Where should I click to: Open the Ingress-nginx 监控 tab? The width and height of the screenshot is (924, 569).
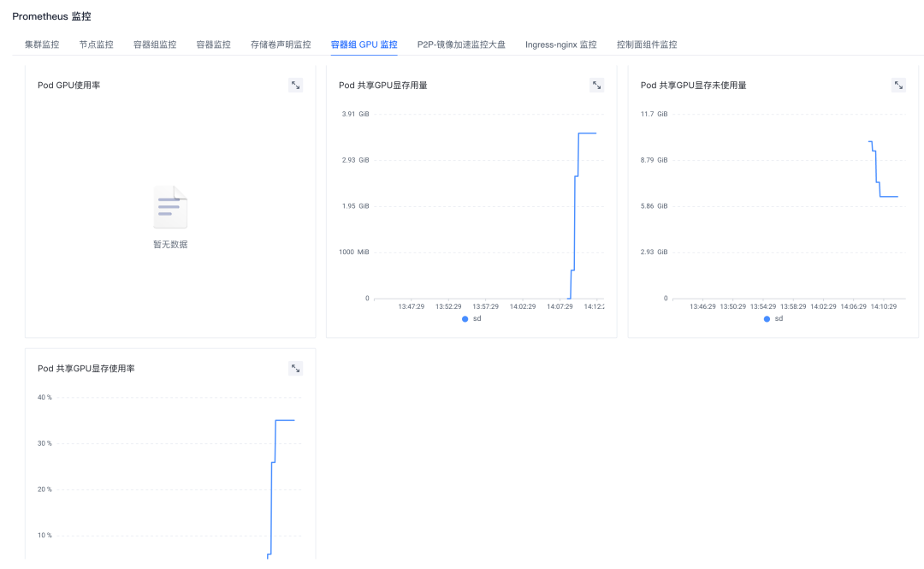pos(560,44)
